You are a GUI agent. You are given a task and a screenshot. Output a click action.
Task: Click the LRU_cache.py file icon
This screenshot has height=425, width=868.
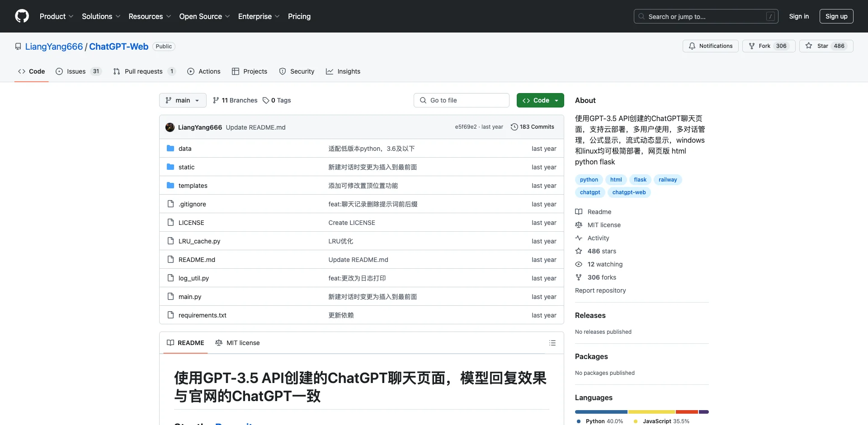click(170, 241)
